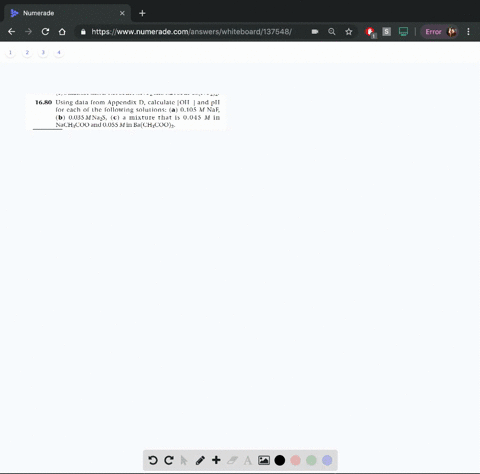Pick the pink color swatch

click(x=295, y=460)
